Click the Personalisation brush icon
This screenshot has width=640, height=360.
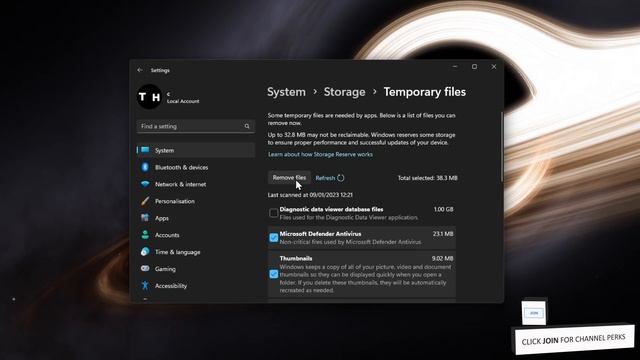tap(145, 201)
